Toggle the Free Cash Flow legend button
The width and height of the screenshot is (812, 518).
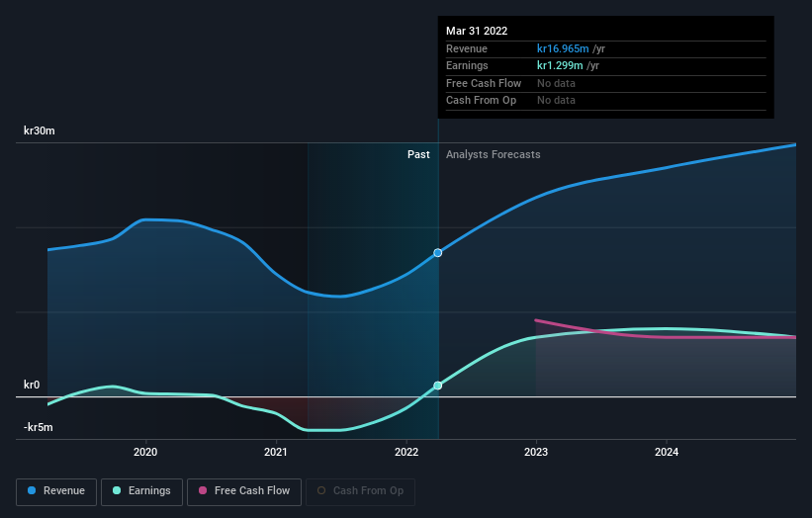(244, 491)
